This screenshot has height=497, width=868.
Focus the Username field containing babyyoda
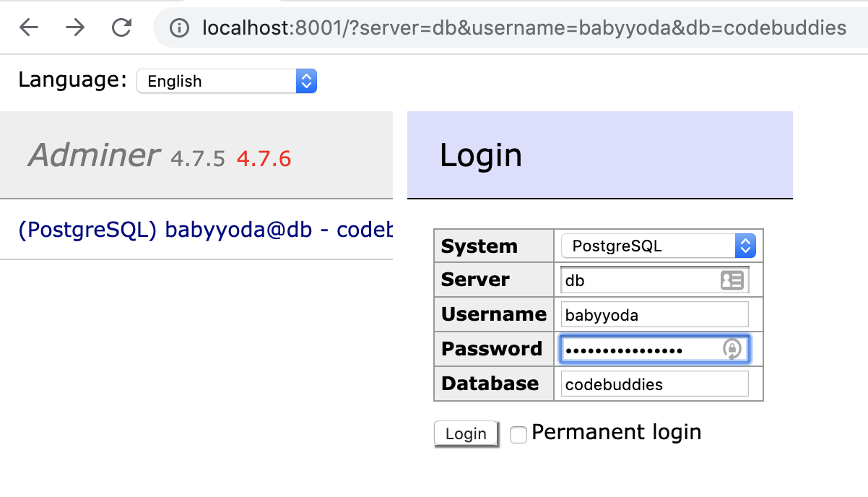[654, 315]
